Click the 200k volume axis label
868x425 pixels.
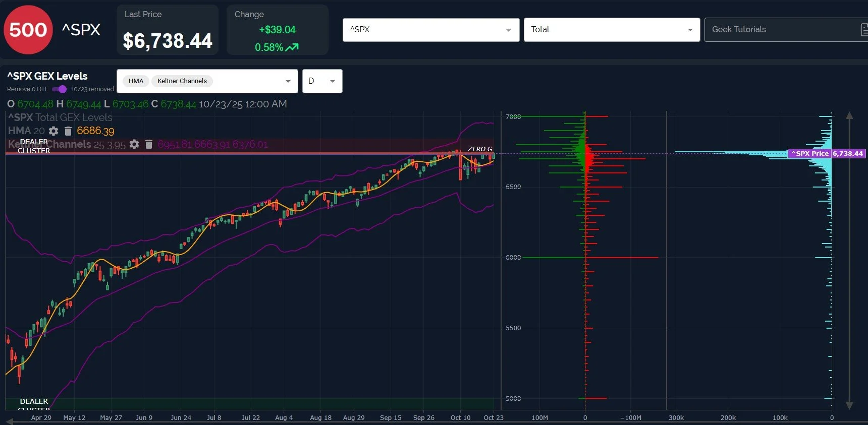click(728, 418)
